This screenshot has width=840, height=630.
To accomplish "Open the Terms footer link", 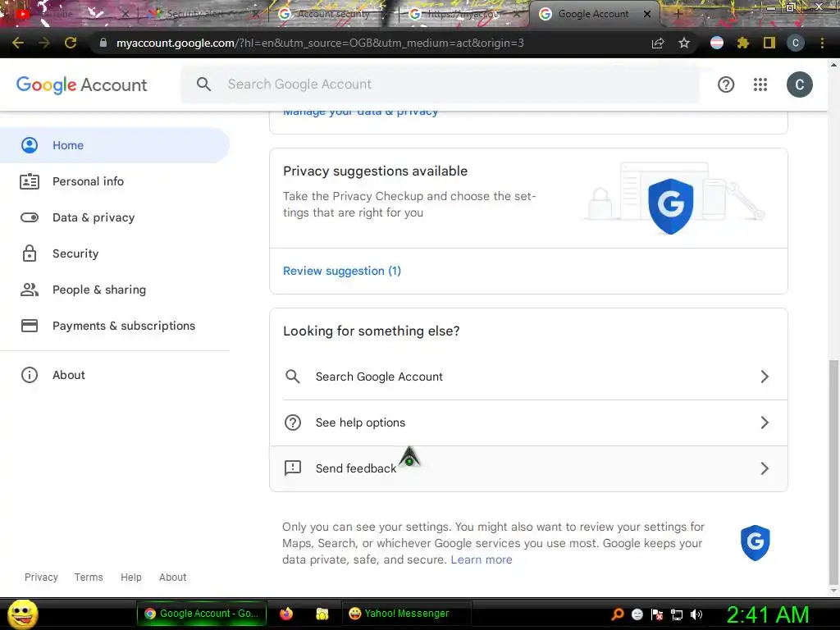I will tap(89, 577).
